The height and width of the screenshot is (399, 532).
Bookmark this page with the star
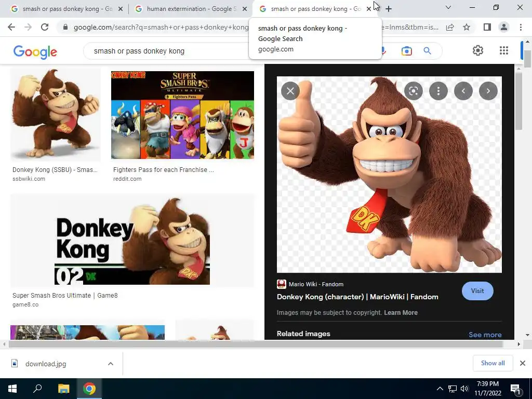pyautogui.click(x=467, y=27)
